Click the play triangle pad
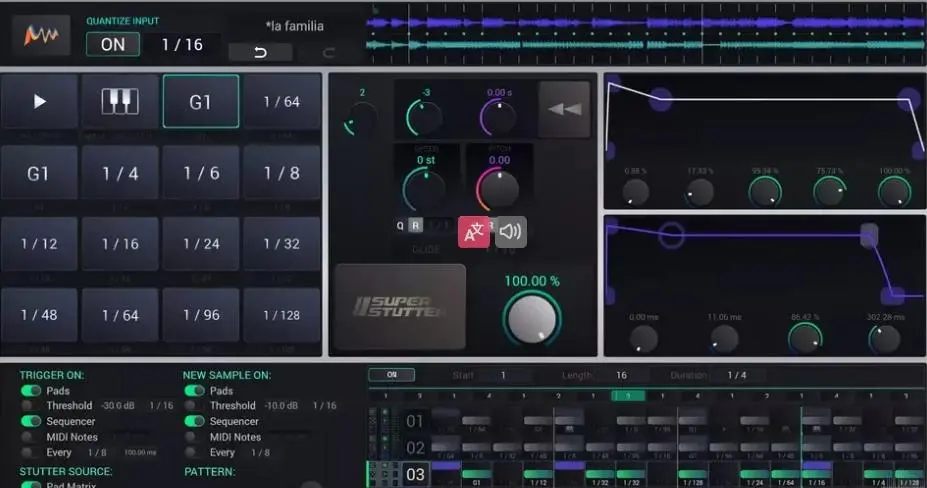 (x=39, y=101)
